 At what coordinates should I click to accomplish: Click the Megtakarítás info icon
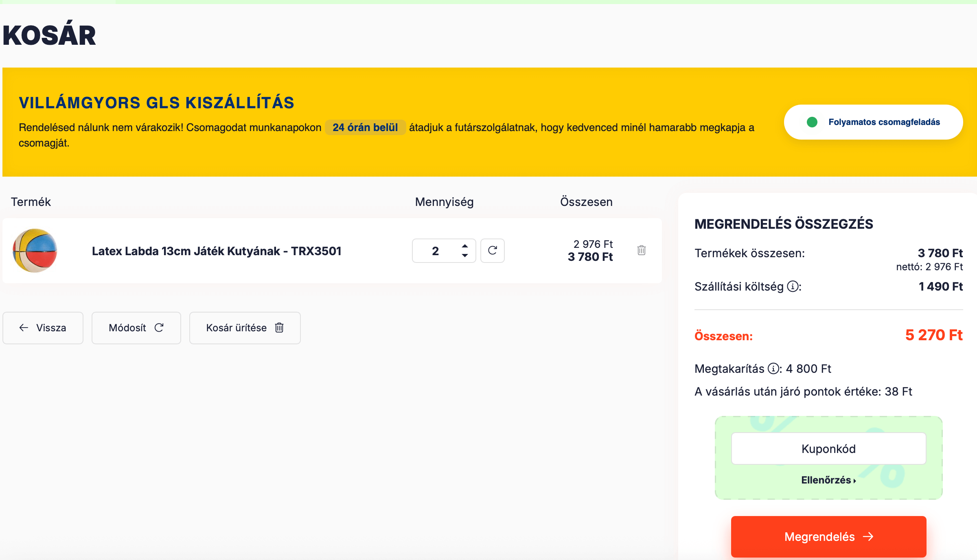[773, 369]
